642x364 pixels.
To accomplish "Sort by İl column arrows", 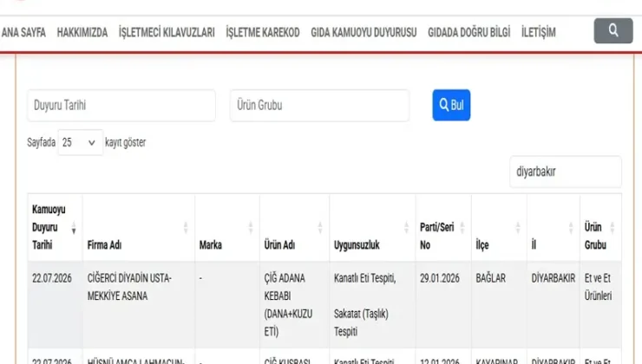I will click(571, 227).
